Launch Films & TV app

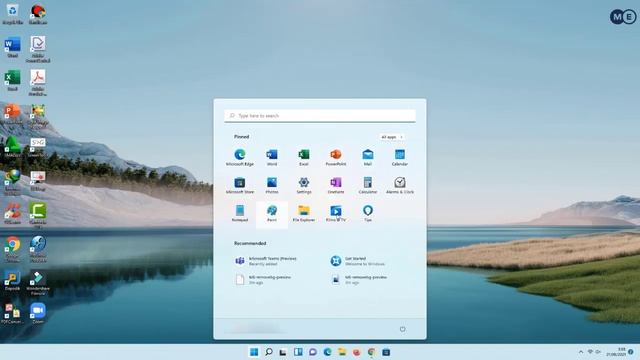[x=336, y=213]
